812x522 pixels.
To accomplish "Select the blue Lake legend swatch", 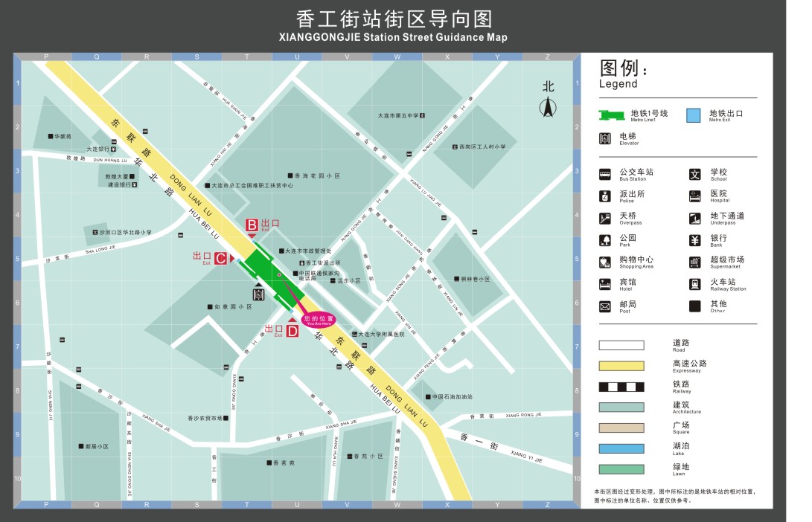I will (x=621, y=448).
